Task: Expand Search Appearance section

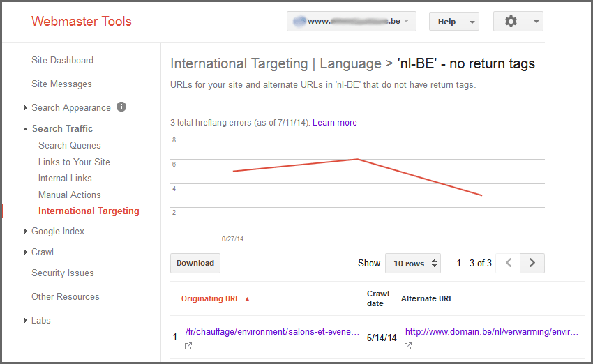Action: click(25, 107)
